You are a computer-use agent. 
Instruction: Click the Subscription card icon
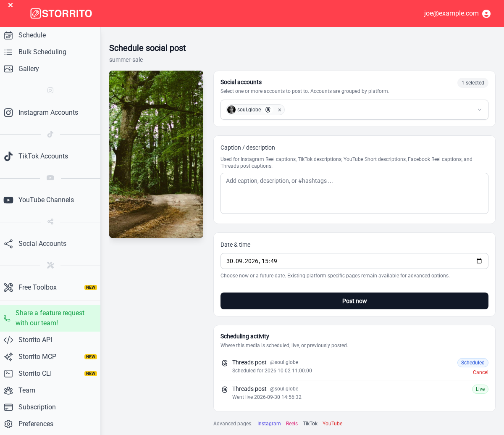pos(8,407)
